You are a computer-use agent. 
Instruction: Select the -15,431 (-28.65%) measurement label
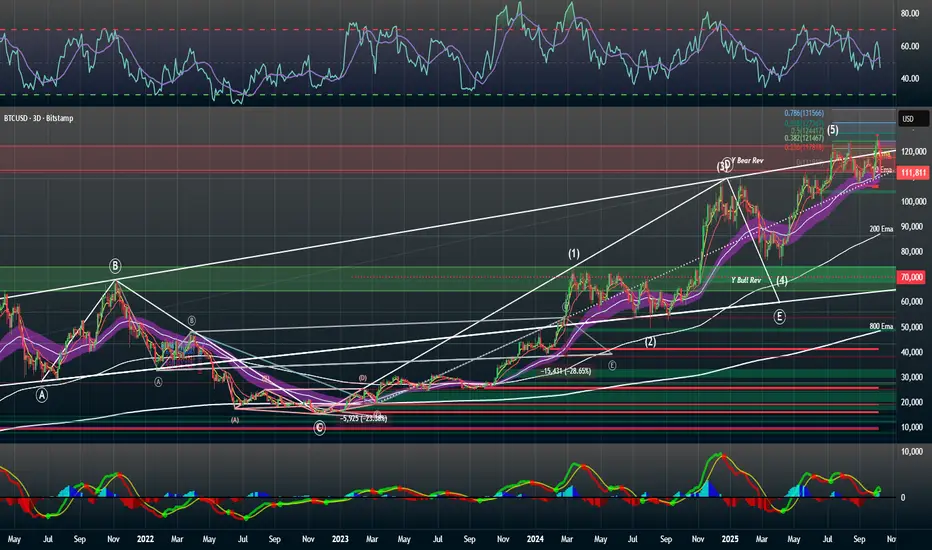coord(566,371)
